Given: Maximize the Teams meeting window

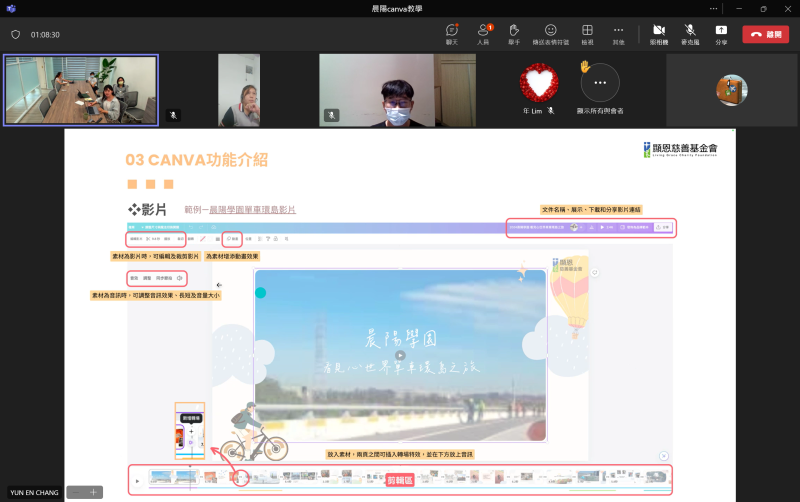Looking at the screenshot, I should pyautogui.click(x=763, y=9).
